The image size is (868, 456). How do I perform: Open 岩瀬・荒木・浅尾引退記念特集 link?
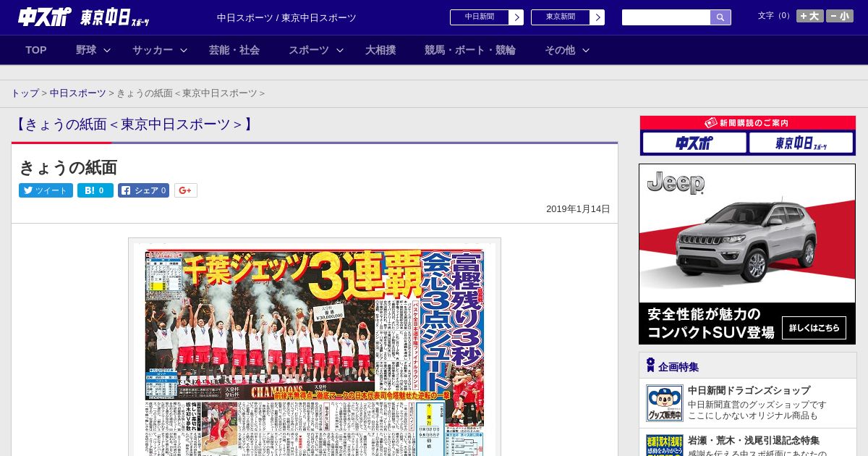754,440
